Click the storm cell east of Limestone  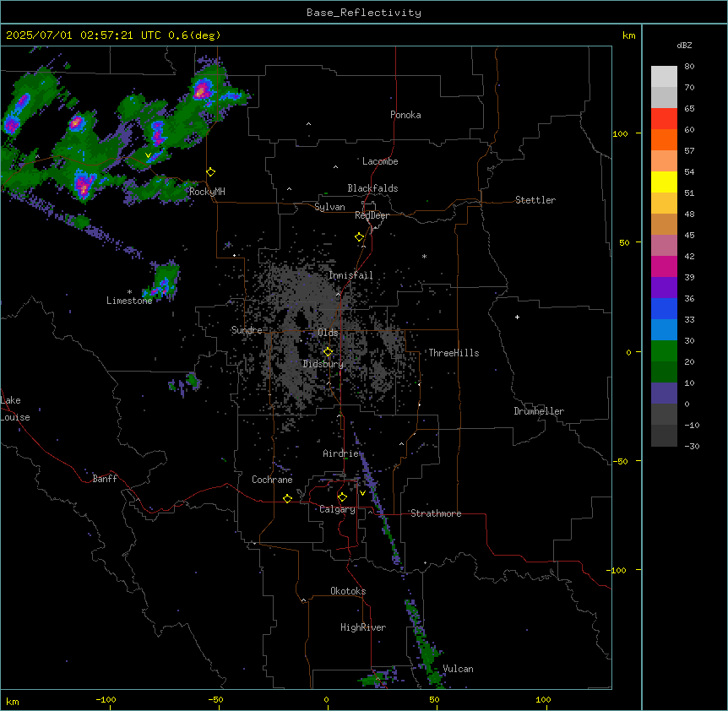(x=162, y=281)
